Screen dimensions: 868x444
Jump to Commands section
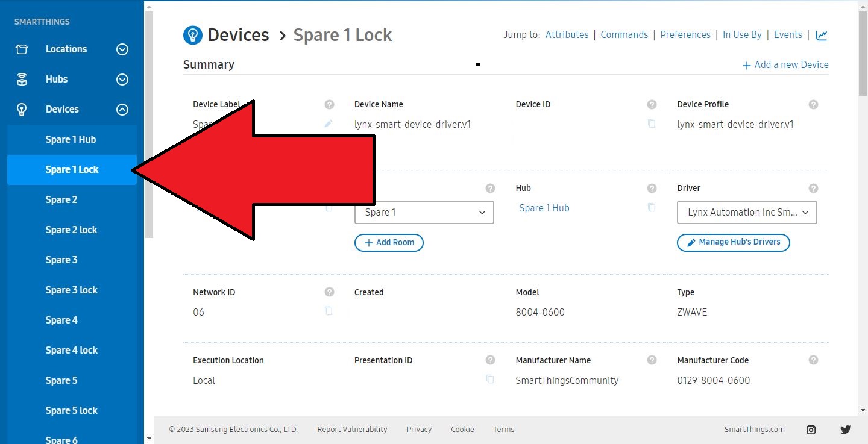[624, 35]
